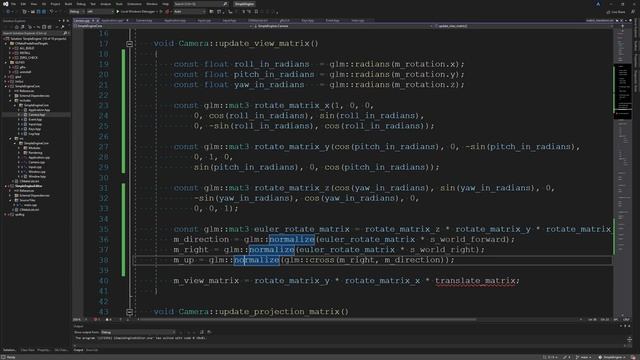Screen dimensions: 640x360
Task: Expand the CMakePredefinedTargets folder
Action: click(6, 43)
